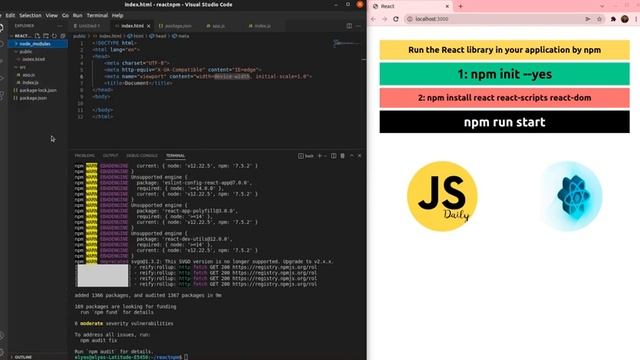Click the red 'npm install react' banner
This screenshot has width=640, height=360.
pos(504,98)
